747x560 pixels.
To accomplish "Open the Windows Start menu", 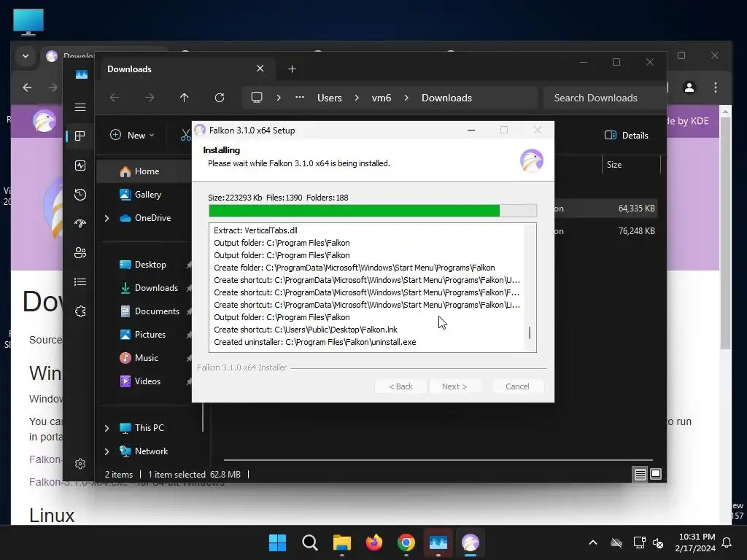I will (277, 542).
